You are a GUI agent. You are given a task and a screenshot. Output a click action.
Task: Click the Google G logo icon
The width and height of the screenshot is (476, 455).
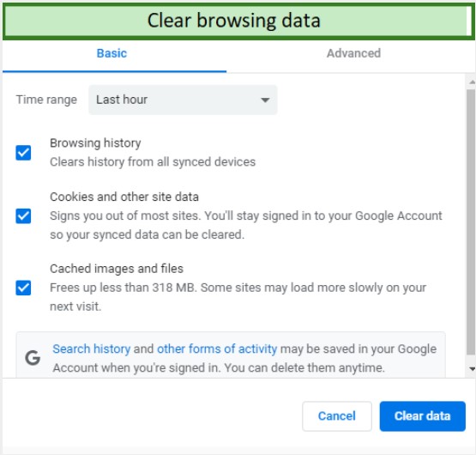pyautogui.click(x=33, y=357)
